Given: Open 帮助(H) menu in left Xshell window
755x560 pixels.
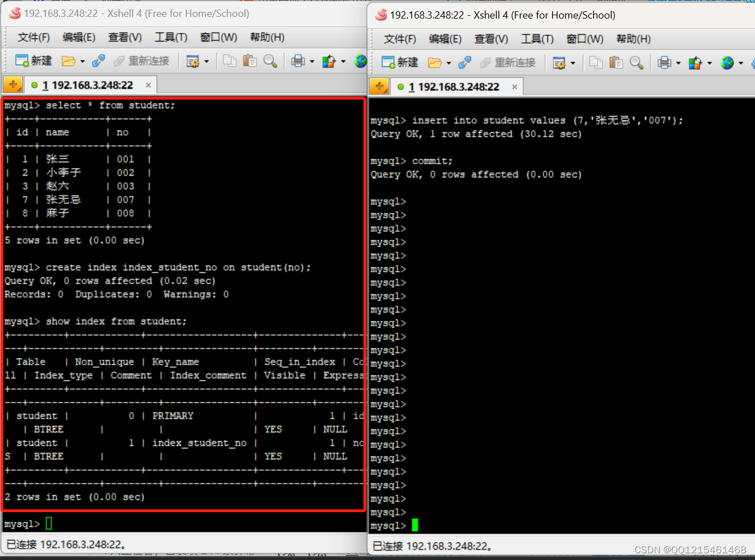Looking at the screenshot, I should click(267, 37).
